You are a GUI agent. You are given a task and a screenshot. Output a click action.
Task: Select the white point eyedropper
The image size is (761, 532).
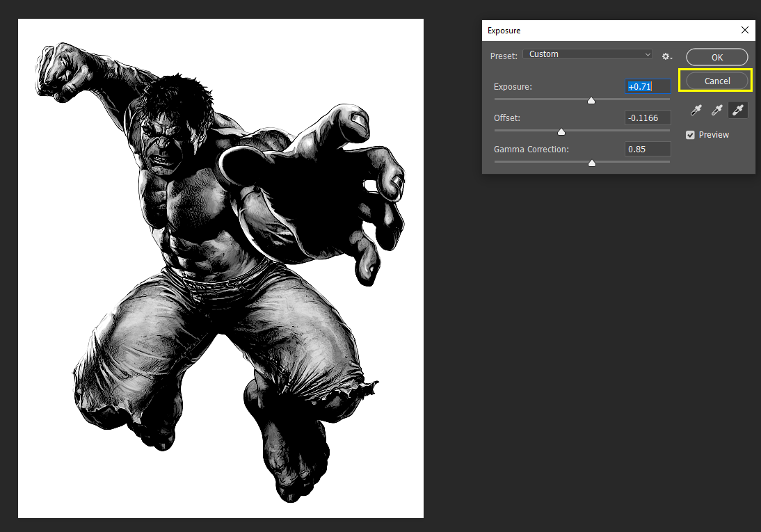[738, 110]
